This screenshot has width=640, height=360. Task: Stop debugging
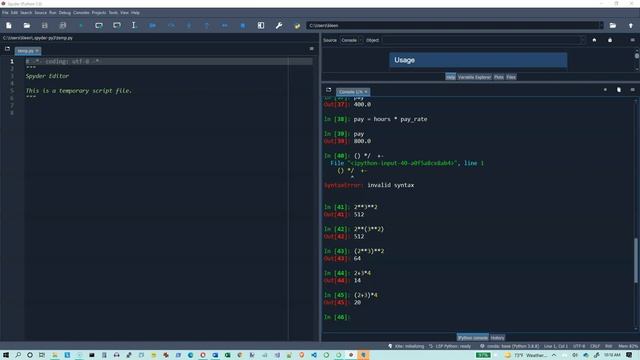(x=242, y=25)
